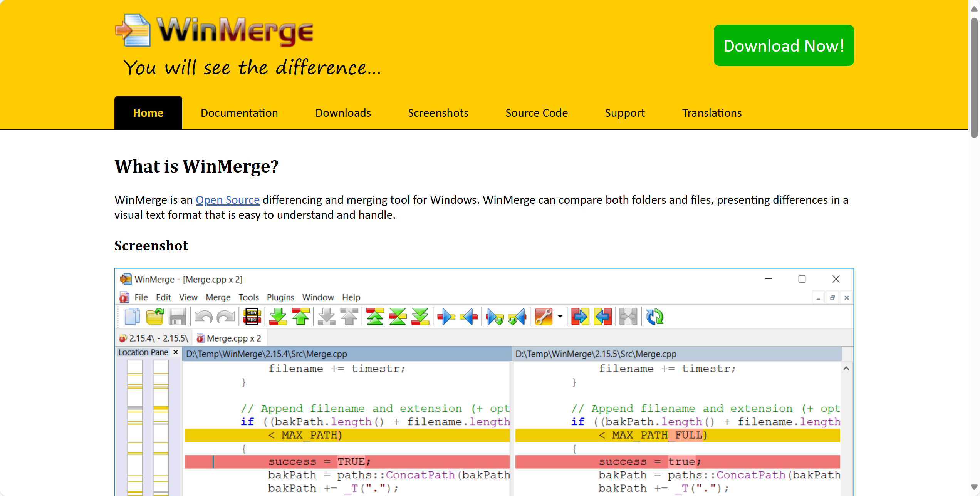Image resolution: width=980 pixels, height=496 pixels.
Task: Click the Download Now button
Action: [x=783, y=46]
